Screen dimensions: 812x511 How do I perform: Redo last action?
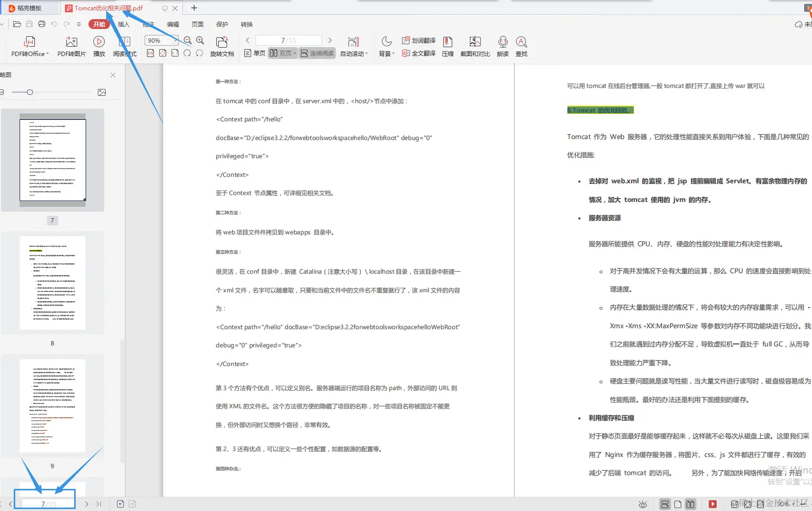pyautogui.click(x=66, y=24)
